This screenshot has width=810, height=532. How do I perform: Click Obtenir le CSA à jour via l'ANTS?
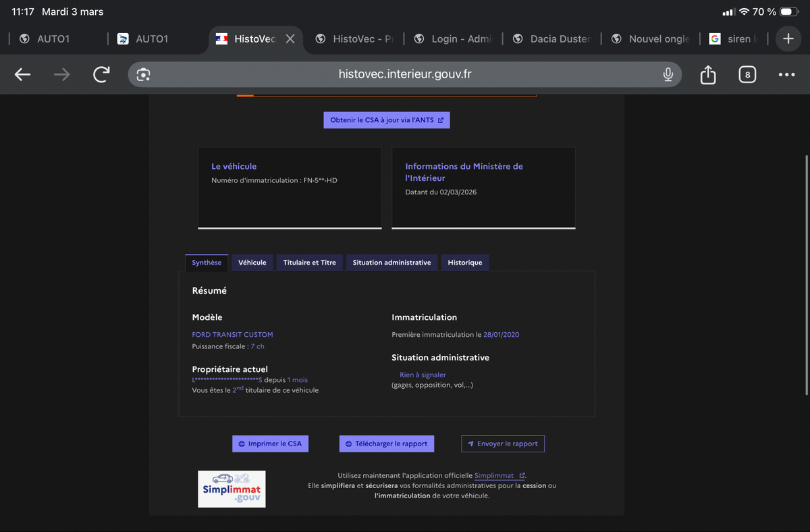click(386, 120)
